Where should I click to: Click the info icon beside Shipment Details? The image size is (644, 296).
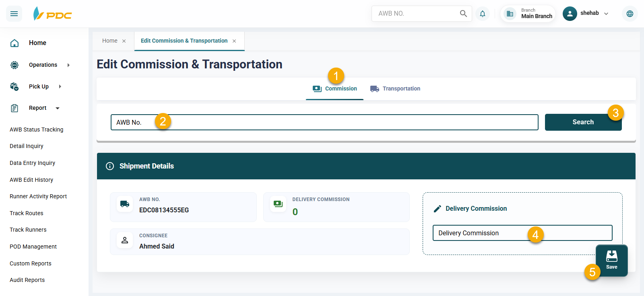click(110, 166)
